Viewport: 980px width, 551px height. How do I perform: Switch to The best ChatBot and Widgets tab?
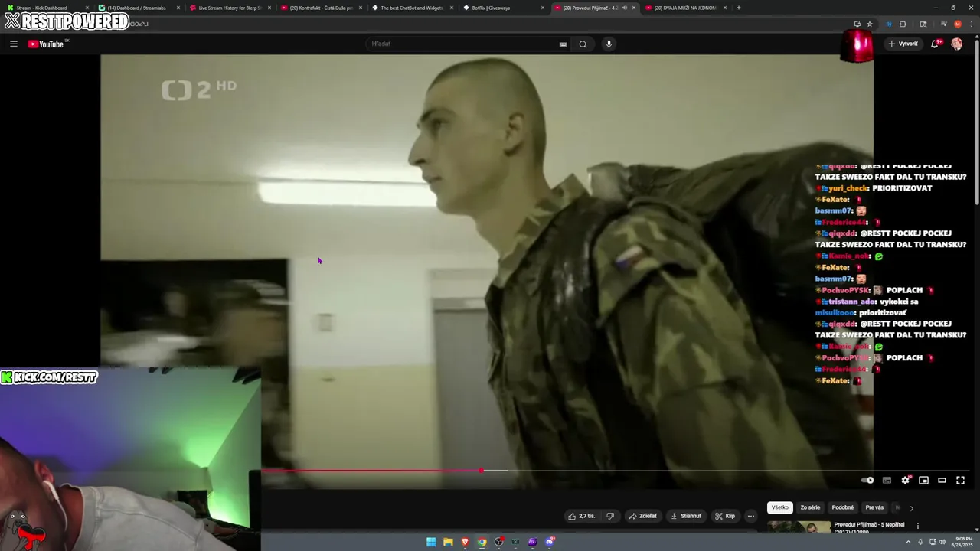[x=412, y=8]
